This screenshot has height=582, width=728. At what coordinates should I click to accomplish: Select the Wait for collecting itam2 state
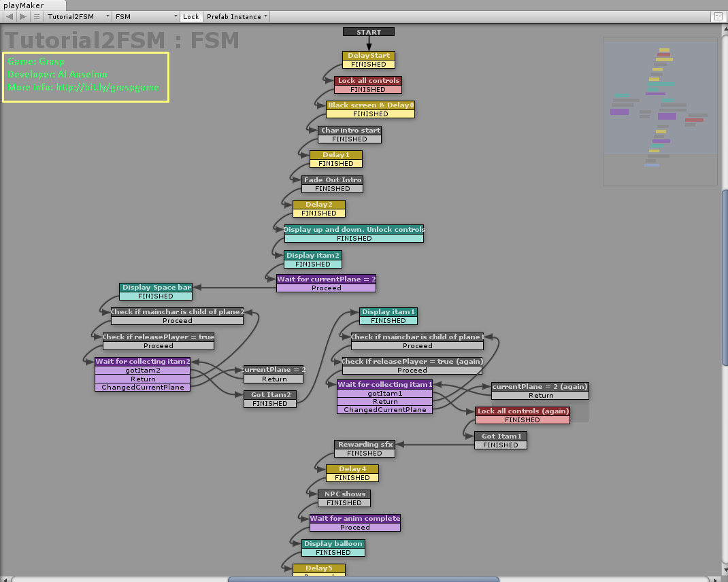click(142, 362)
